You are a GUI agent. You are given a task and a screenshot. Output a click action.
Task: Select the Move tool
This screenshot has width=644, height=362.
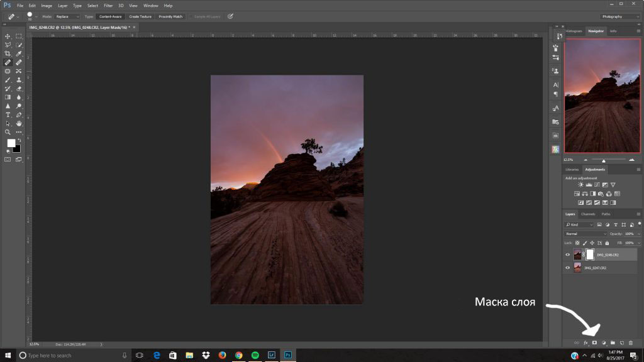(x=8, y=36)
